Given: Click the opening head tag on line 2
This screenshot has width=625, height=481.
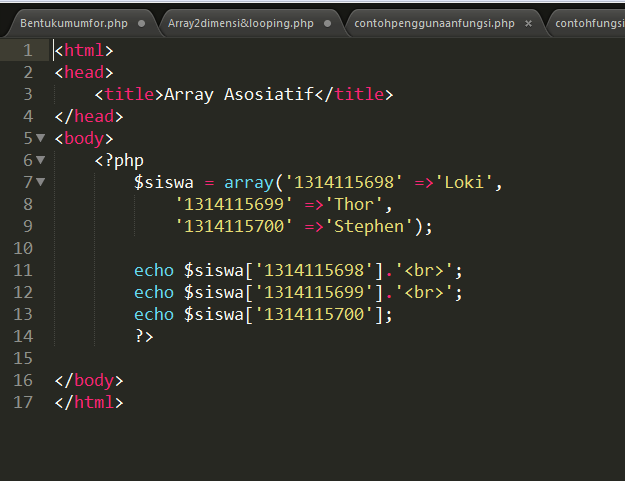Looking at the screenshot, I should click(x=84, y=72).
